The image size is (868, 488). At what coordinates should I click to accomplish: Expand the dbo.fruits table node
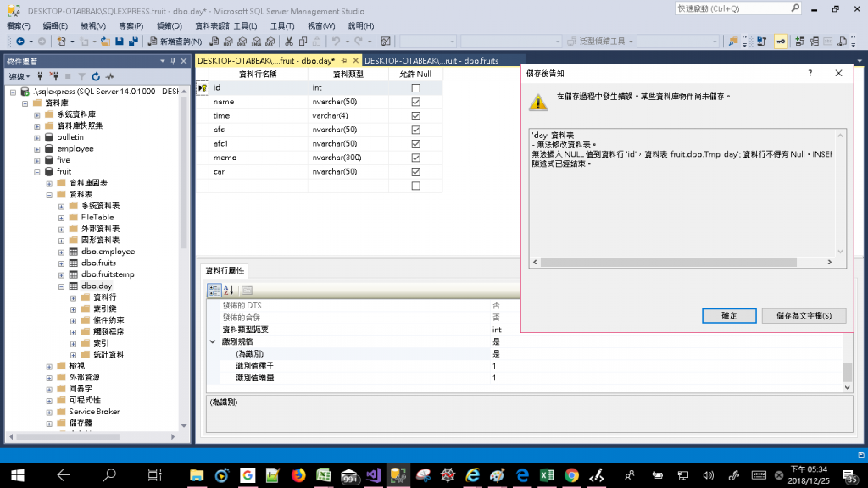61,264
